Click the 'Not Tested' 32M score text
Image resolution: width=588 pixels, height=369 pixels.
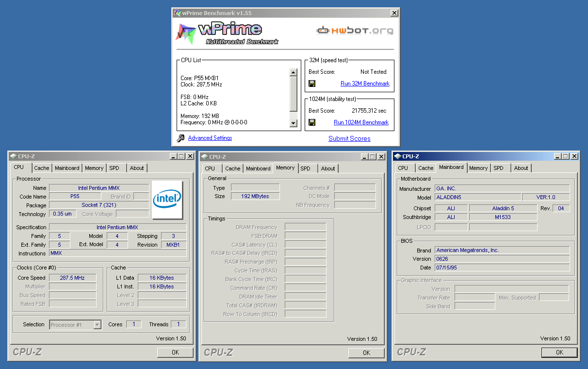coord(374,72)
